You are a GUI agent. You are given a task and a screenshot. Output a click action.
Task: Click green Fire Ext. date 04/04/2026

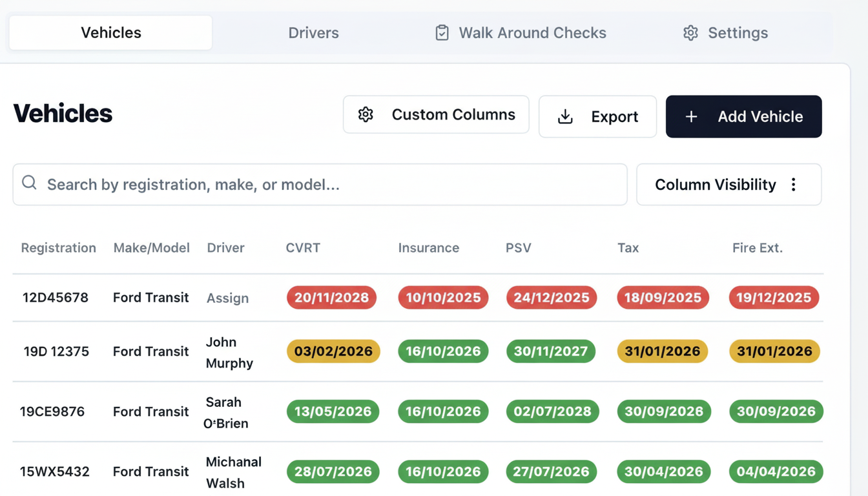coord(776,471)
